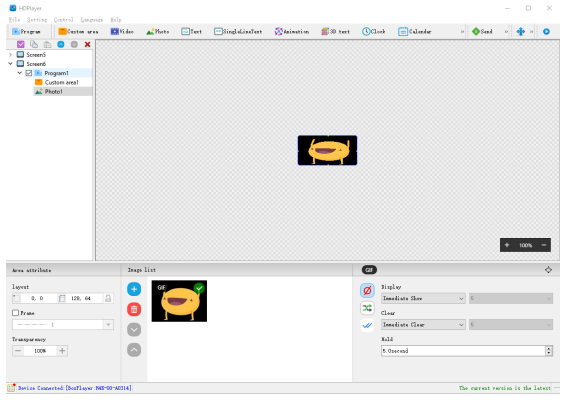
Task: Copy the selected tree item
Action: (x=34, y=44)
